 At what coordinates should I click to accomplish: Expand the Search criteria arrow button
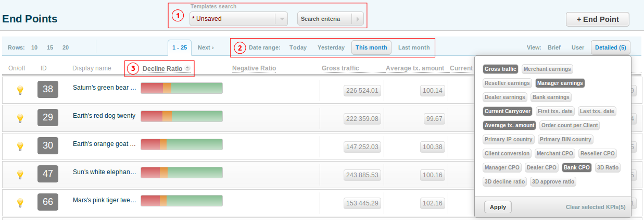point(357,19)
